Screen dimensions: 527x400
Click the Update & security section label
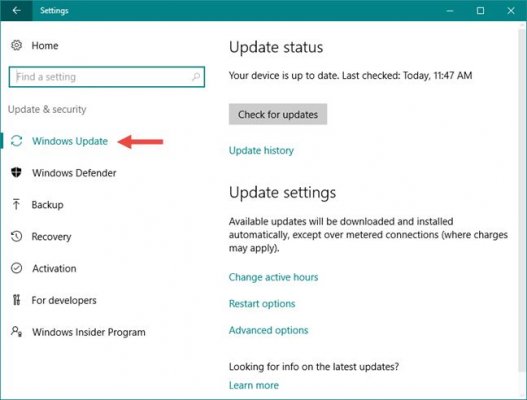pyautogui.click(x=47, y=109)
